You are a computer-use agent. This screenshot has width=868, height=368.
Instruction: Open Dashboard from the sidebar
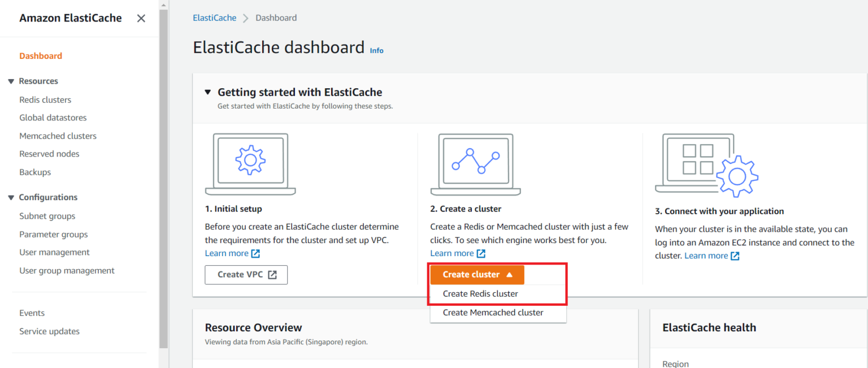(40, 55)
